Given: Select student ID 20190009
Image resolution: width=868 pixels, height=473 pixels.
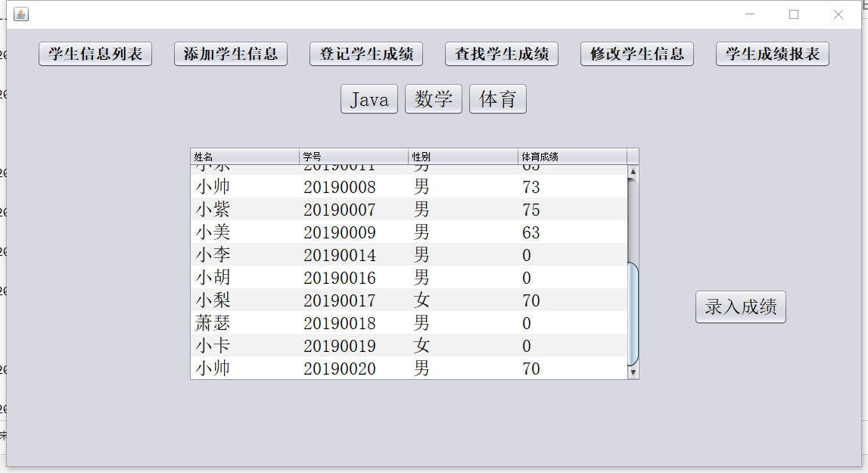Looking at the screenshot, I should pyautogui.click(x=339, y=232).
